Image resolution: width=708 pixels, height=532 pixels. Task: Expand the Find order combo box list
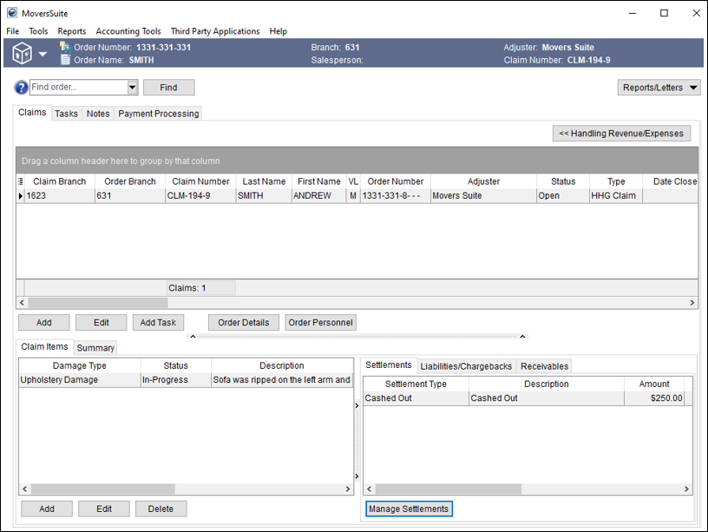(132, 88)
